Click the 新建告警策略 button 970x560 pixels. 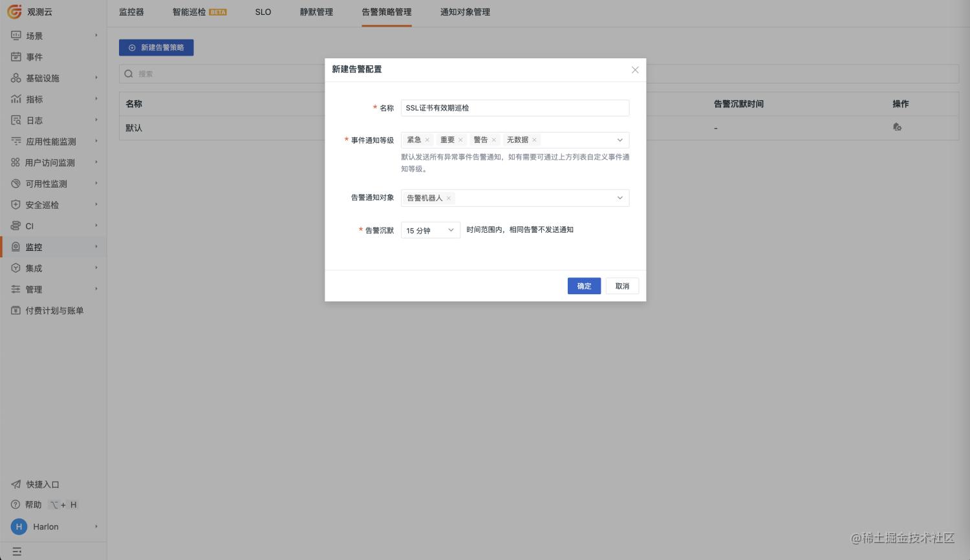coord(156,47)
